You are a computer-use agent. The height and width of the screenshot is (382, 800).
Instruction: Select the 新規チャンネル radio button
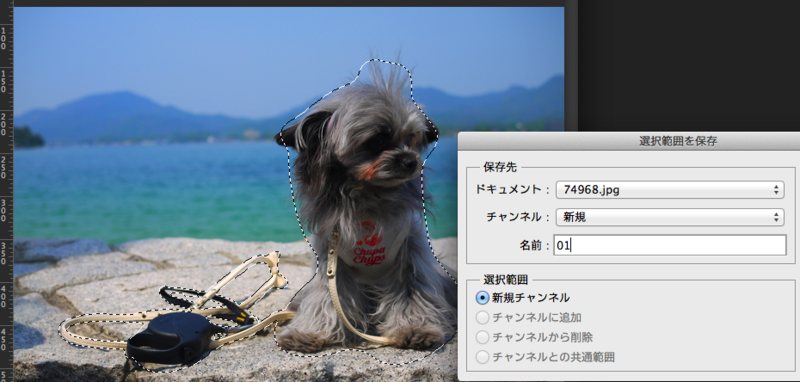pyautogui.click(x=482, y=298)
